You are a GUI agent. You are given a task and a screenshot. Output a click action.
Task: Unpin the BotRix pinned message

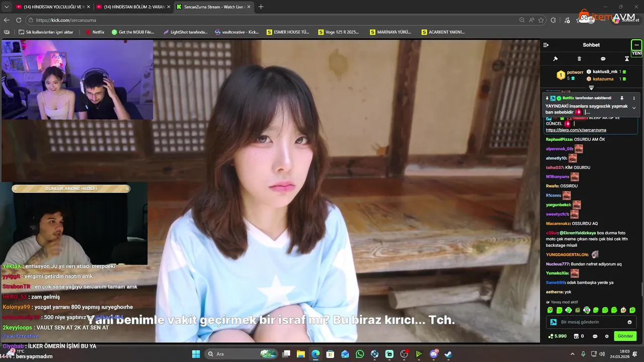(622, 98)
